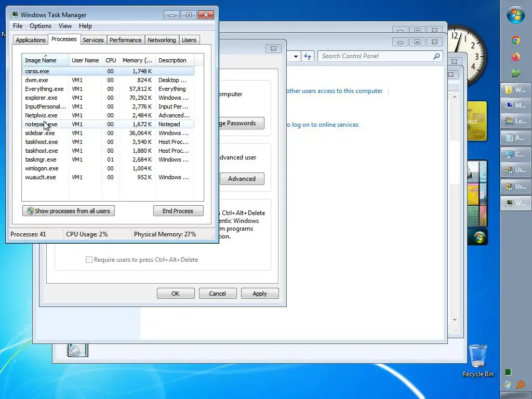Click the magnifier icon in Search Control Panel
Image resolution: width=532 pixels, height=399 pixels.
[436, 56]
